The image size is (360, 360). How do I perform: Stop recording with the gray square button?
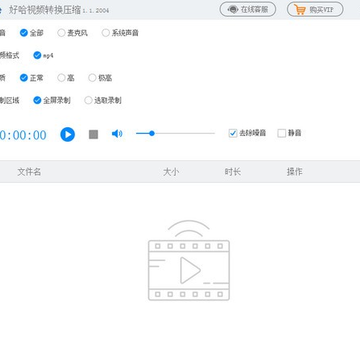94,134
